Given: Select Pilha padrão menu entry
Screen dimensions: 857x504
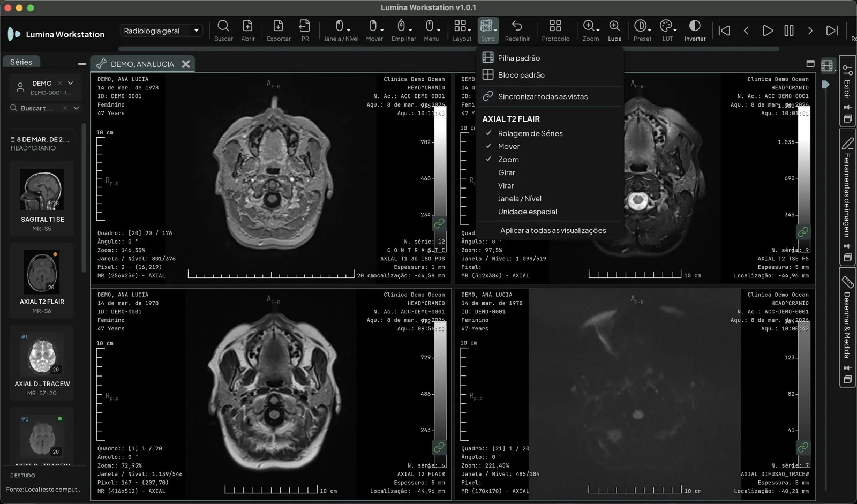Looking at the screenshot, I should coord(549,58).
